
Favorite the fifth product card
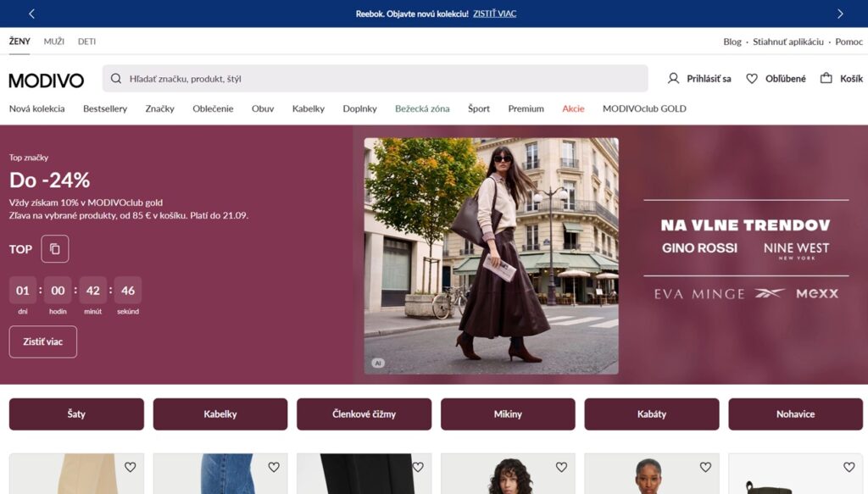tap(705, 467)
